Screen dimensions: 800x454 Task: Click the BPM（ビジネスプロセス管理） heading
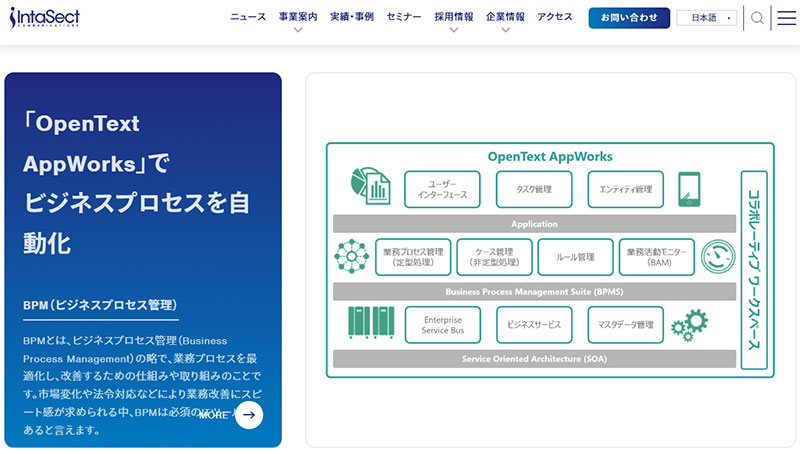[x=100, y=305]
